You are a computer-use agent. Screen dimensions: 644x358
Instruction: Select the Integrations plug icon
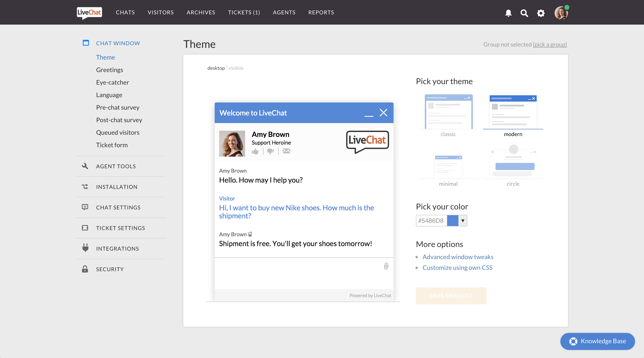[85, 248]
